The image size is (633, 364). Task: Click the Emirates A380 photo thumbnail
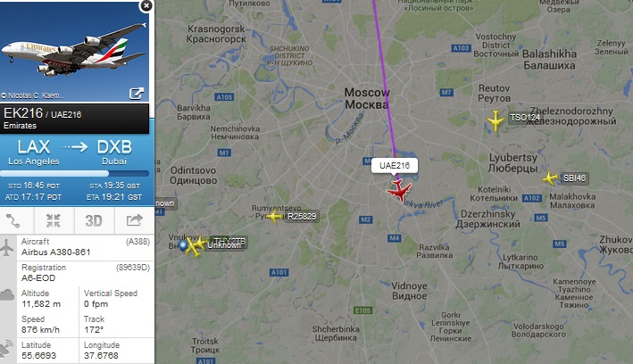coord(75,51)
